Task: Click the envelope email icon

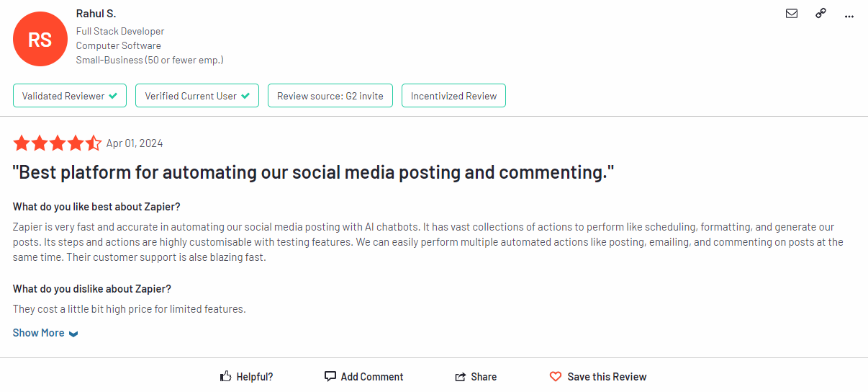Action: 792,14
